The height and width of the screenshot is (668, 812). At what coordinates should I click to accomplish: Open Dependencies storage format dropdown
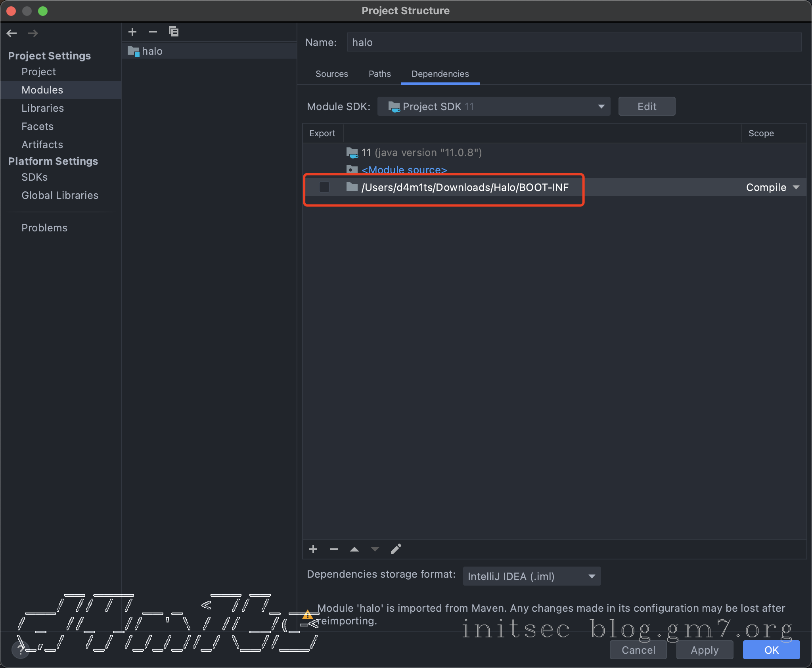click(x=532, y=576)
